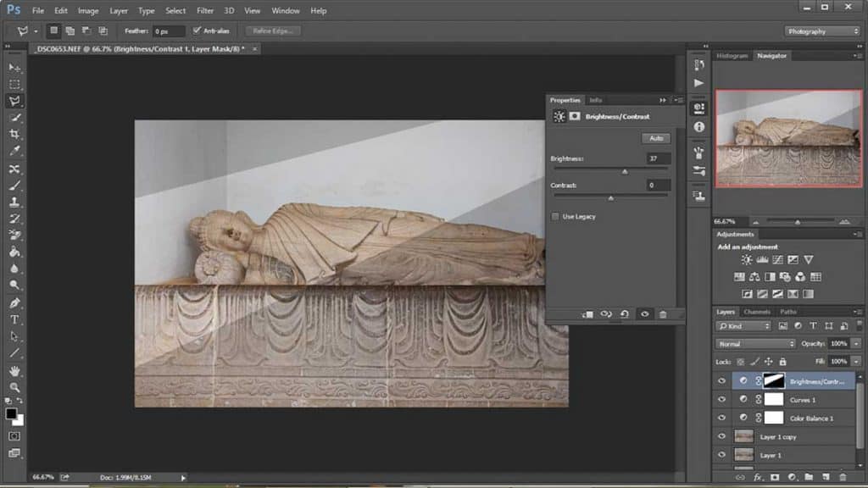Open the Filter menu

point(205,10)
